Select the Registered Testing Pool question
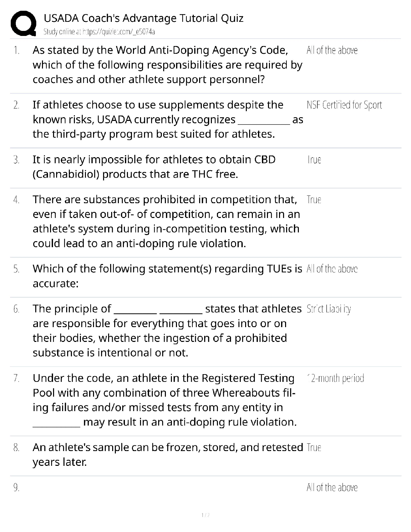Image resolution: width=411 pixels, height=532 pixels. [x=165, y=400]
